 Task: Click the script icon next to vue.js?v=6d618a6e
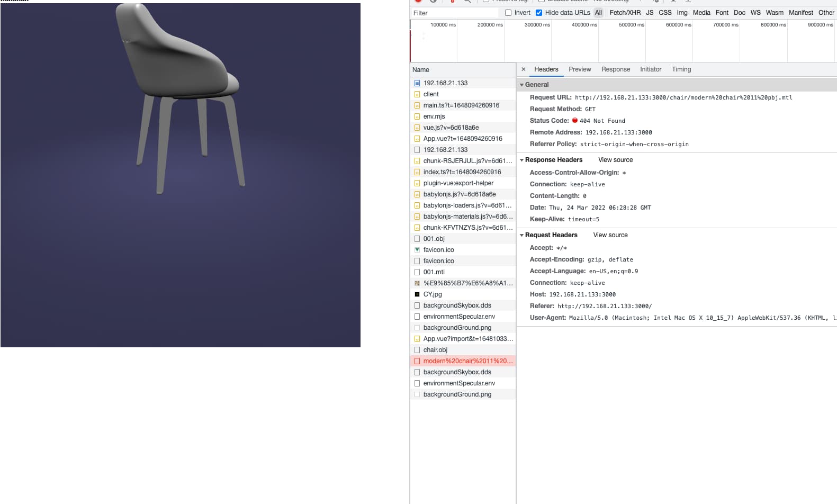pos(417,128)
